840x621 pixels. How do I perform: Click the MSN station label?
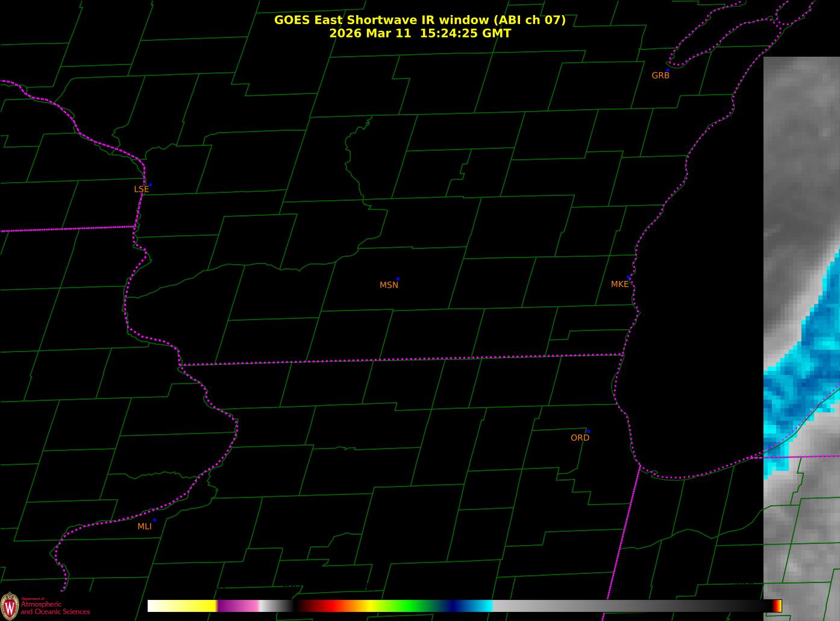(x=389, y=285)
